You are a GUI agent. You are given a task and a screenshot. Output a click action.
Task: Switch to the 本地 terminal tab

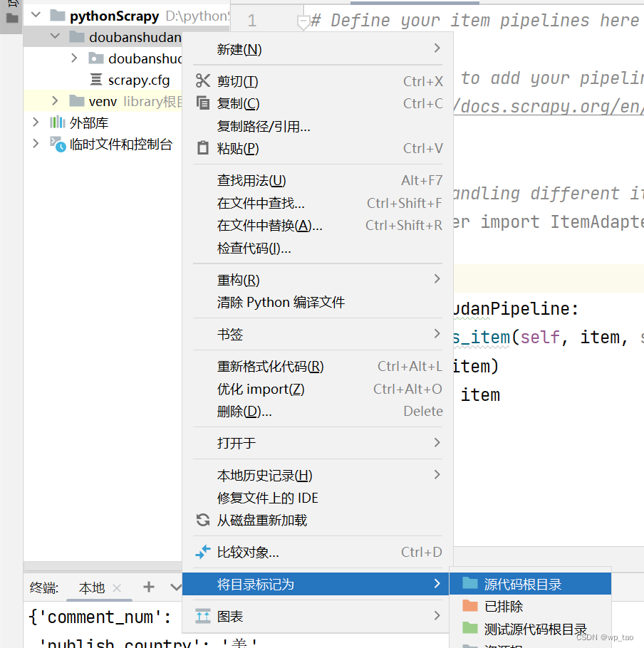pyautogui.click(x=90, y=587)
